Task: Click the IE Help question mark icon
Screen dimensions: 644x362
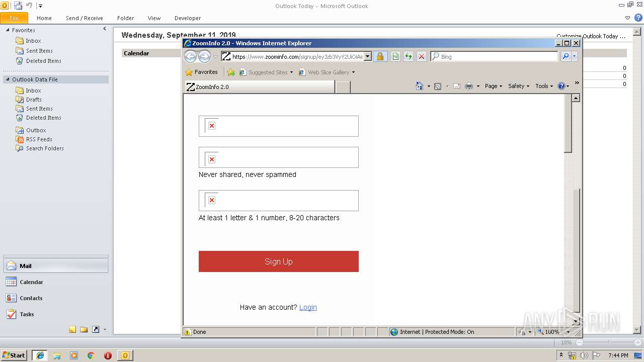Action: tap(561, 86)
